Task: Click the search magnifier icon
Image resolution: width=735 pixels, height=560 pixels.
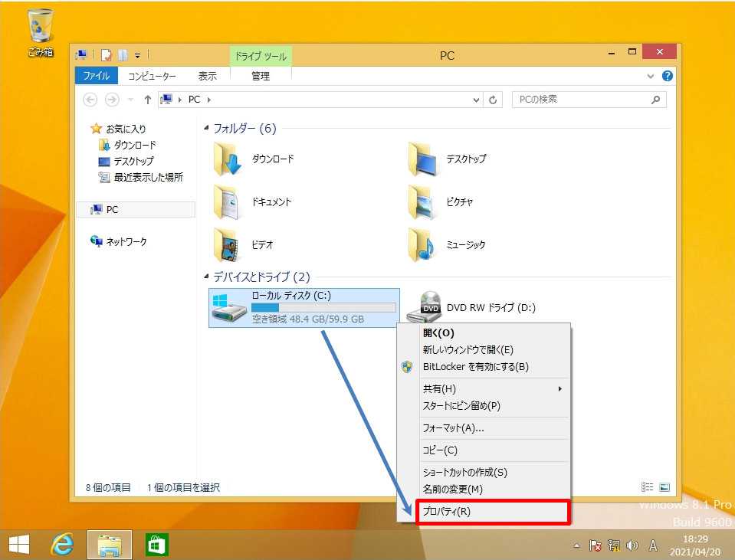Action: click(x=656, y=100)
